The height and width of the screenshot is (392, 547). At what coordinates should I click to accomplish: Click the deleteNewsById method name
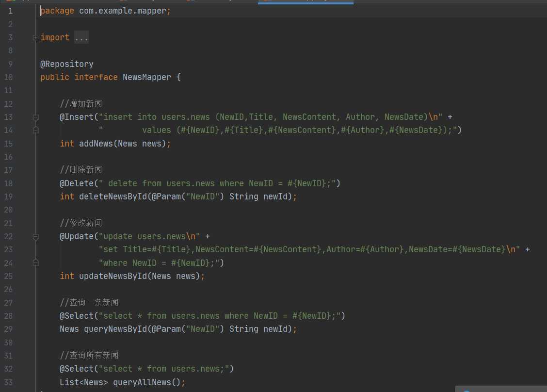113,196
